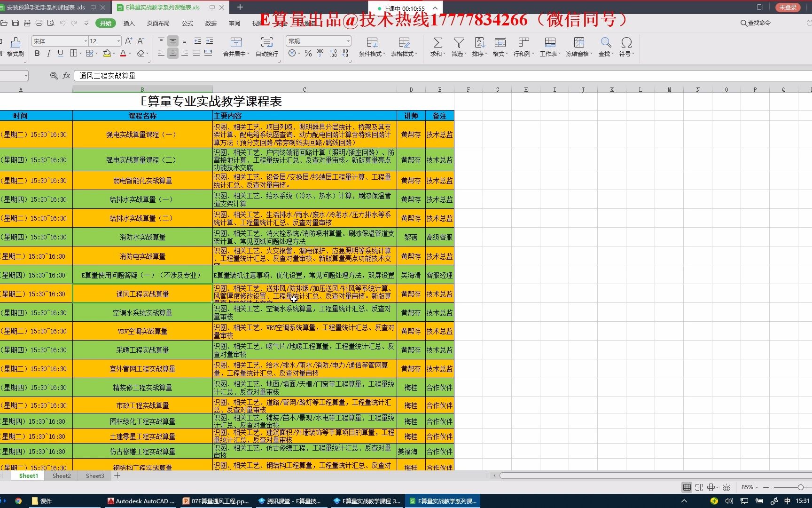This screenshot has width=812, height=508.
Task: Click the Print icon
Action: click(x=39, y=23)
